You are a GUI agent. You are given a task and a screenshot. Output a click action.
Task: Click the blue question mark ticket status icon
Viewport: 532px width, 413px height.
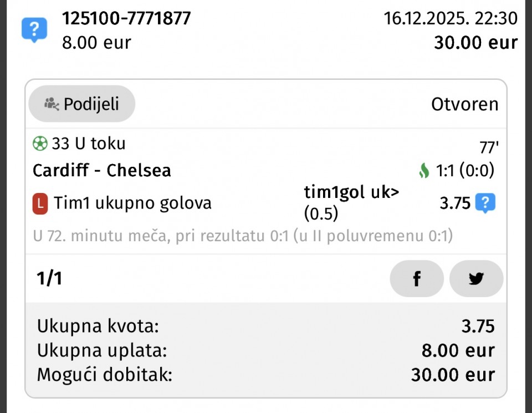(x=34, y=30)
